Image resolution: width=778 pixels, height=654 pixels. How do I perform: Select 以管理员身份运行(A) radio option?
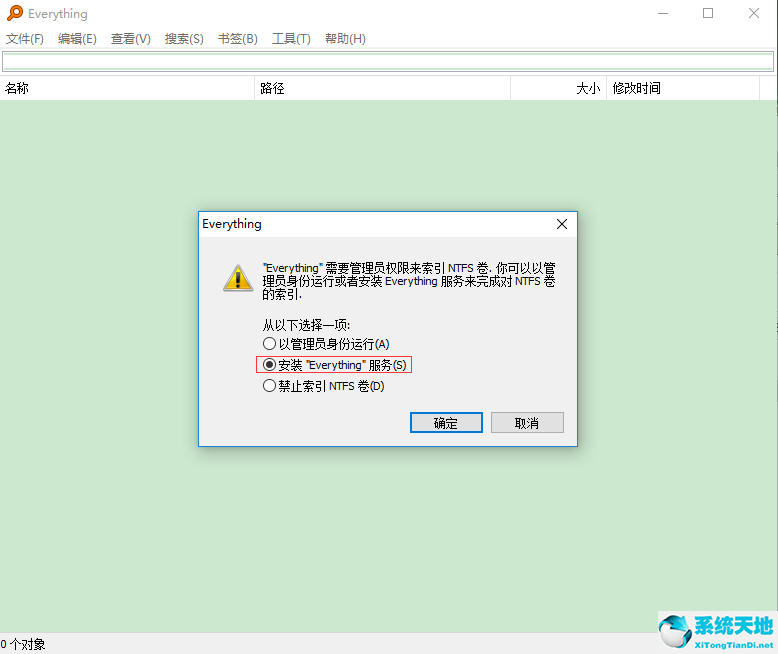[x=326, y=344]
